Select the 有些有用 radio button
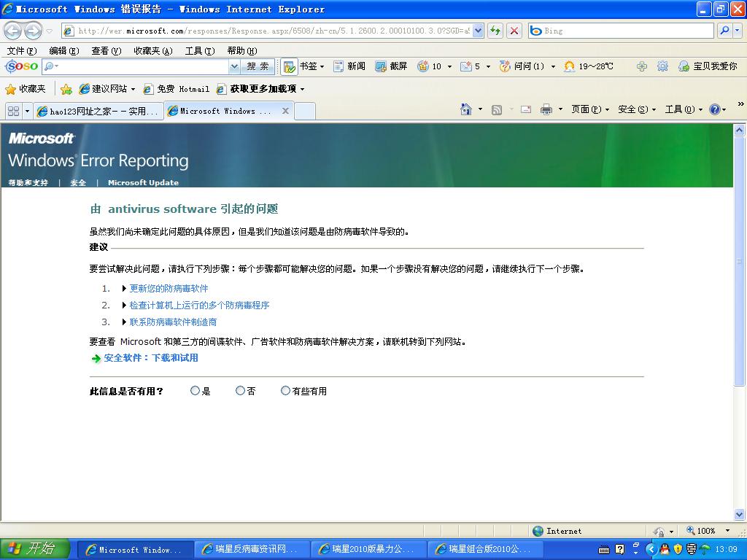 (x=285, y=391)
